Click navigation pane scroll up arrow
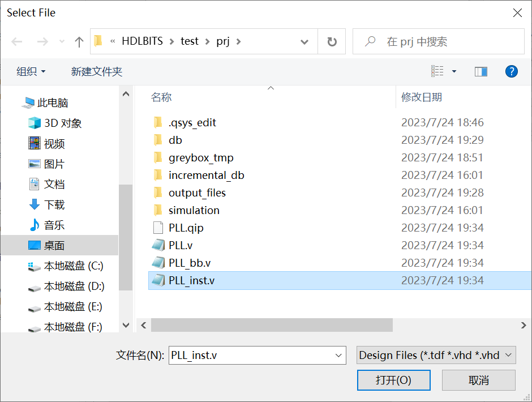 126,94
